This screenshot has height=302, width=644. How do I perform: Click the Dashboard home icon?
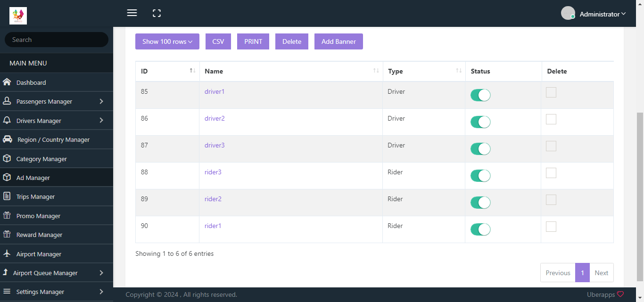7,82
